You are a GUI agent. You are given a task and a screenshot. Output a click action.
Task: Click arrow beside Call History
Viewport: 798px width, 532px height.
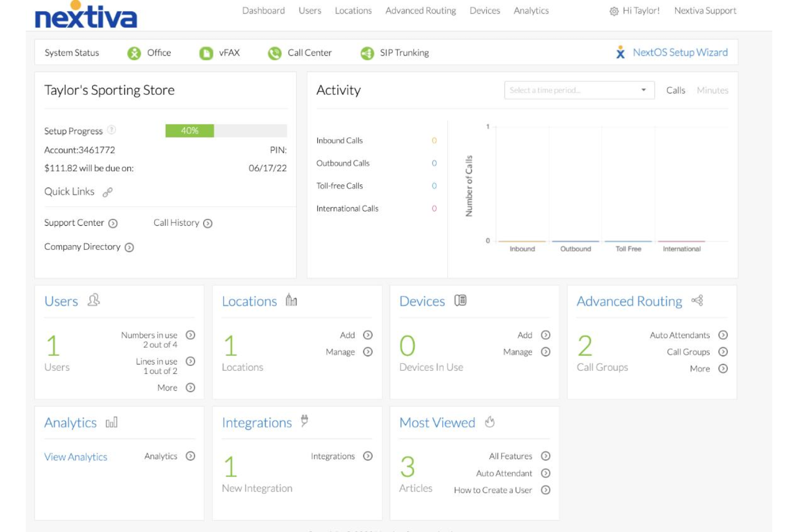tap(208, 224)
